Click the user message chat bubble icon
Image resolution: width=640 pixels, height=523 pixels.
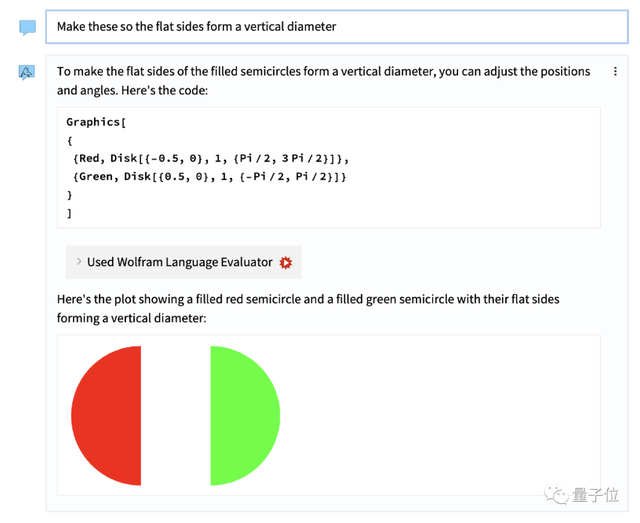(x=27, y=27)
